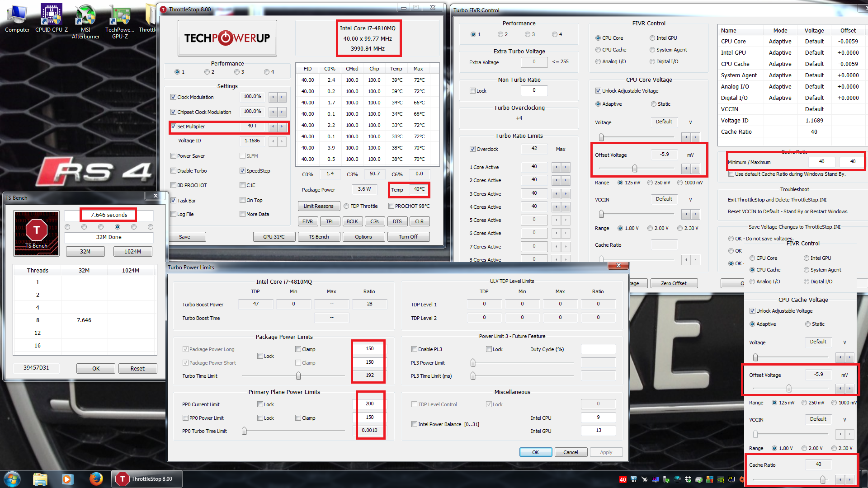
Task: Toggle SpeedStep checkbox
Action: 242,171
